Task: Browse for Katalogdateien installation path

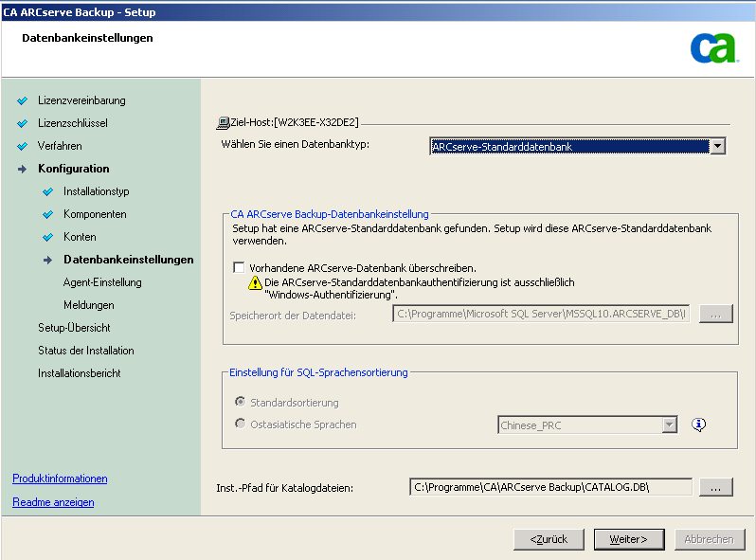Action: click(x=716, y=487)
